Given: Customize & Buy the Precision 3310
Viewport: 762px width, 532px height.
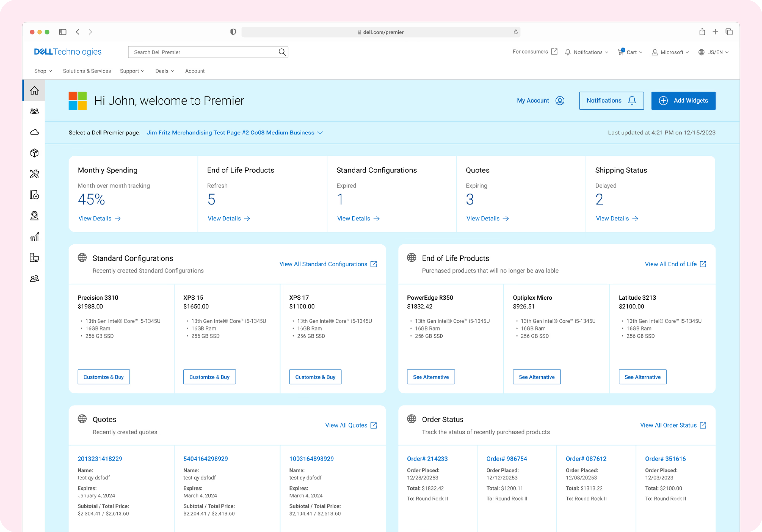Looking at the screenshot, I should point(103,377).
